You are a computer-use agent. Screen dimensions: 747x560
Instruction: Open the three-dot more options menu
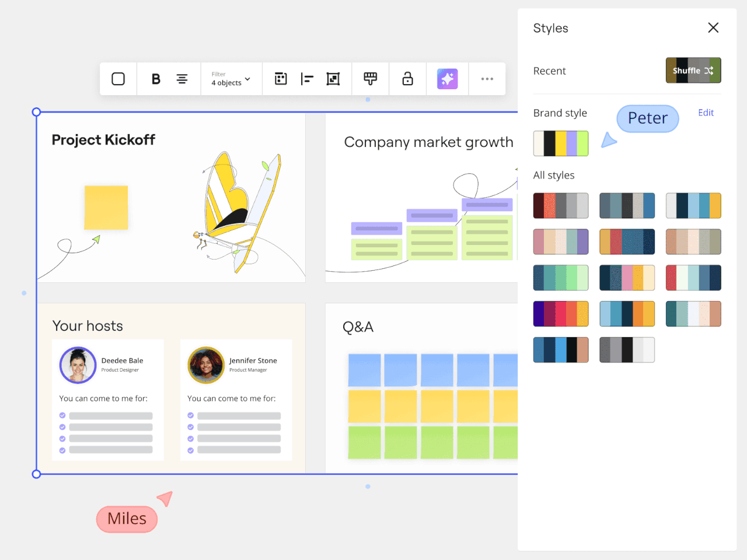point(487,79)
